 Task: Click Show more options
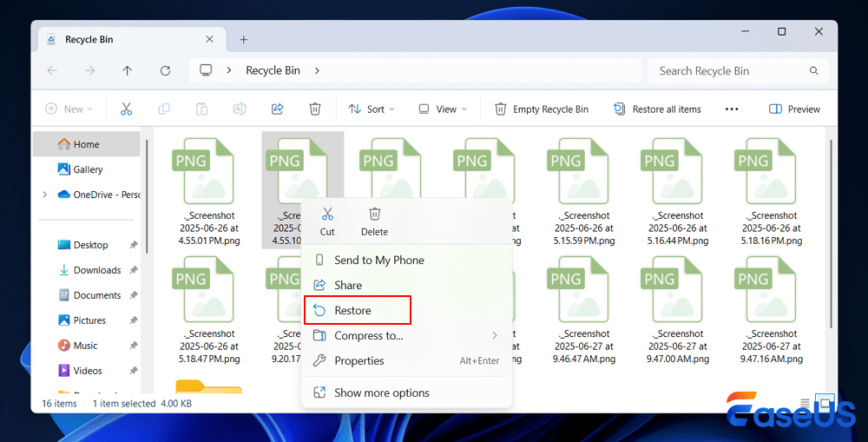tap(406, 393)
